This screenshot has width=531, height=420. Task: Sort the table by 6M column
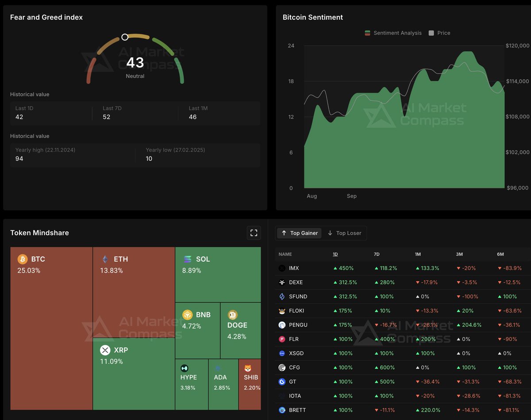500,254
